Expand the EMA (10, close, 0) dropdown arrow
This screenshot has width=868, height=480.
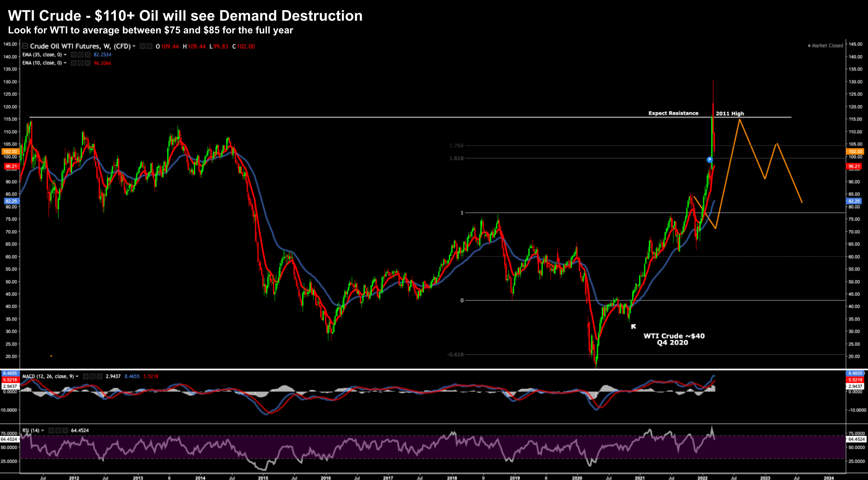(x=65, y=63)
